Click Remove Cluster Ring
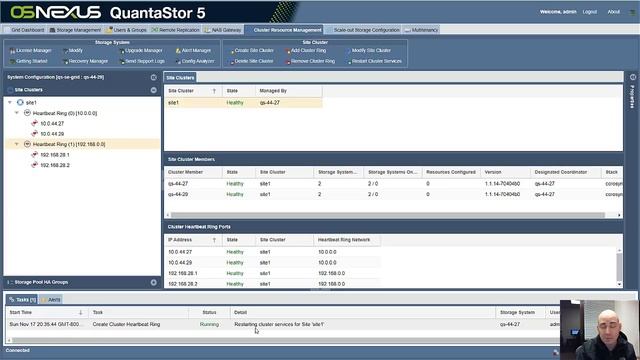Screen dimensions: 640x360 click(311, 61)
